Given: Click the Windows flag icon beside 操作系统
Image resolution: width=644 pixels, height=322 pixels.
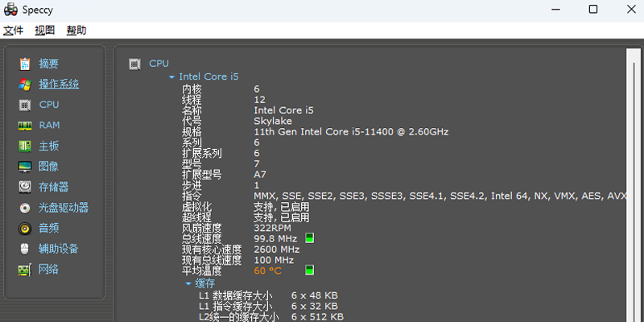Looking at the screenshot, I should coord(25,85).
